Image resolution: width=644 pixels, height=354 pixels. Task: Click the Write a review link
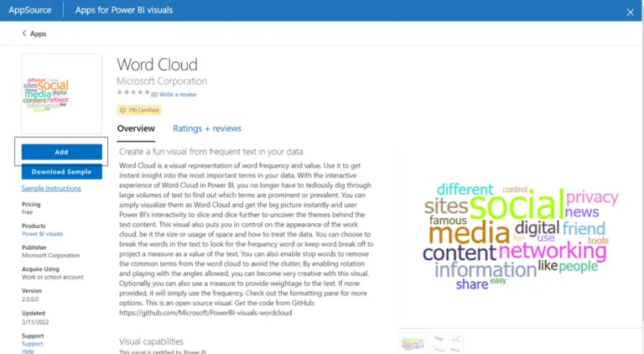(x=178, y=95)
